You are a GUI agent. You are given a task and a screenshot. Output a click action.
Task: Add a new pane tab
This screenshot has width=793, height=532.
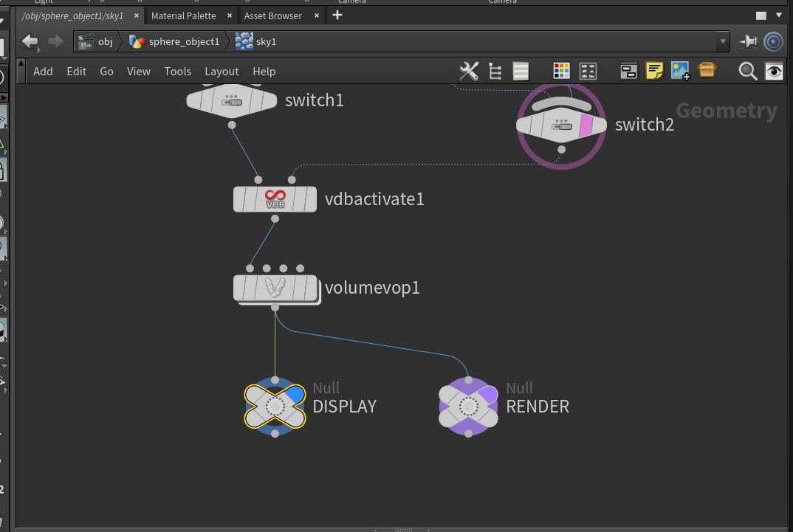coord(337,15)
